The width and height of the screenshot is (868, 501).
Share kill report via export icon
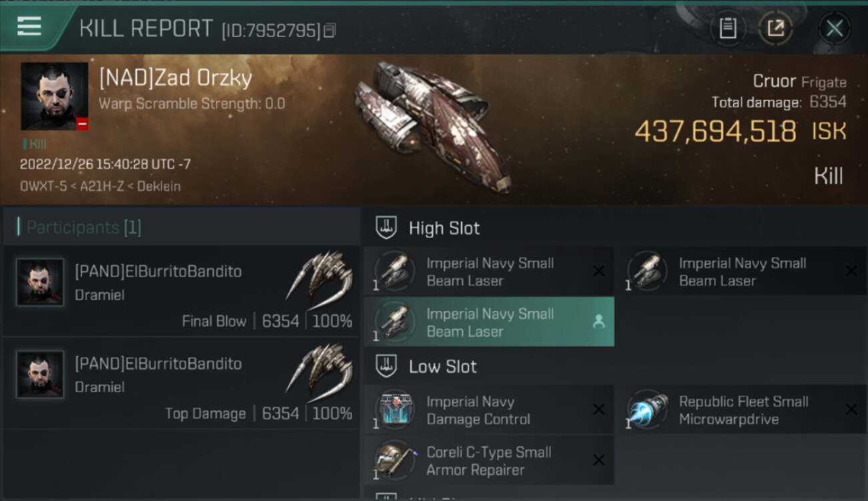coord(776,28)
